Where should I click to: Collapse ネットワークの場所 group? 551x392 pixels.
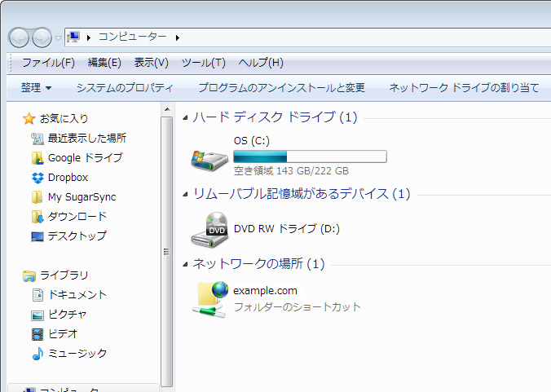(x=186, y=265)
